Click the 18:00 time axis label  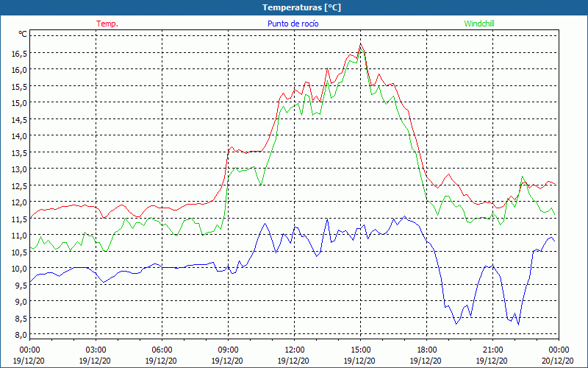coord(427,350)
